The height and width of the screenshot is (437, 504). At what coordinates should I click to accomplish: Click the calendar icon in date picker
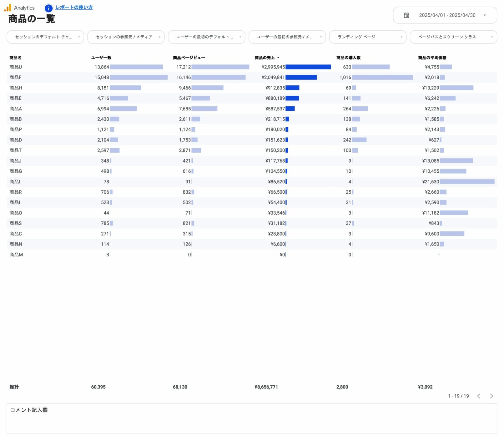(x=406, y=15)
